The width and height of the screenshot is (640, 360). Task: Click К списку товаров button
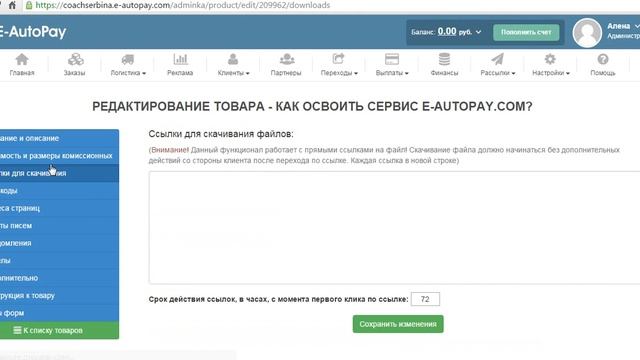tap(59, 330)
